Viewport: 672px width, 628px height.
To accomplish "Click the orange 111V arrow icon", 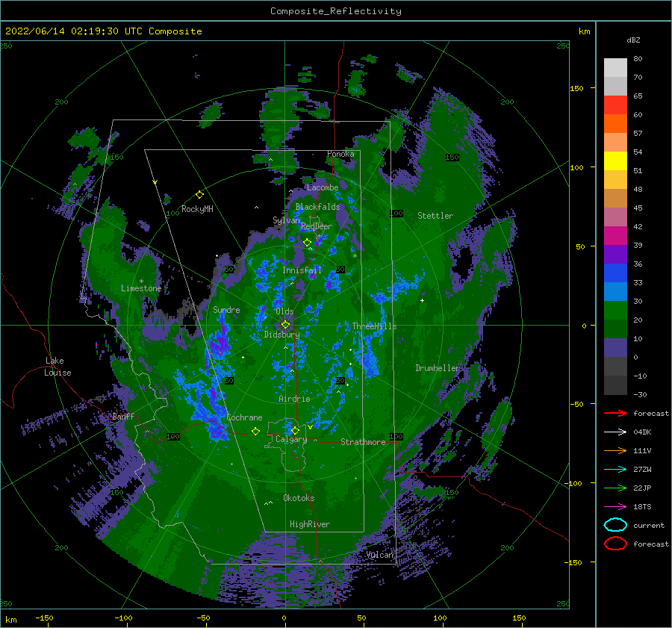I will click(615, 450).
